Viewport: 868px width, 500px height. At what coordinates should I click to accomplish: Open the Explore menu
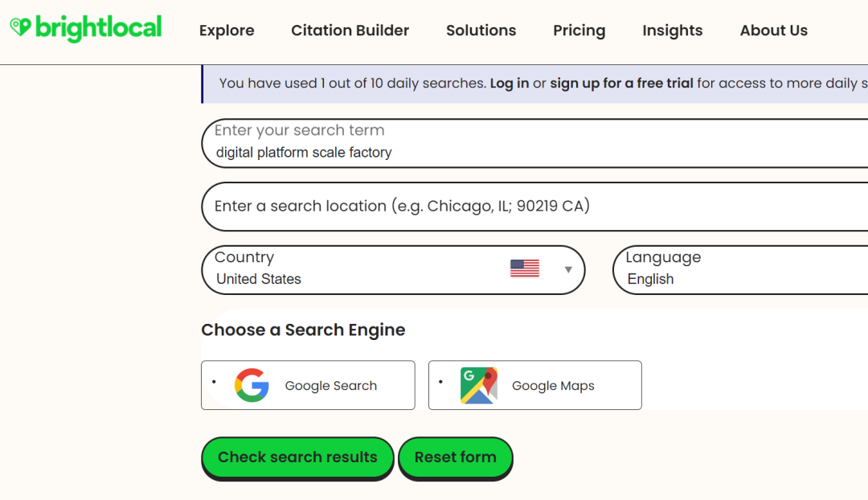[x=227, y=31]
